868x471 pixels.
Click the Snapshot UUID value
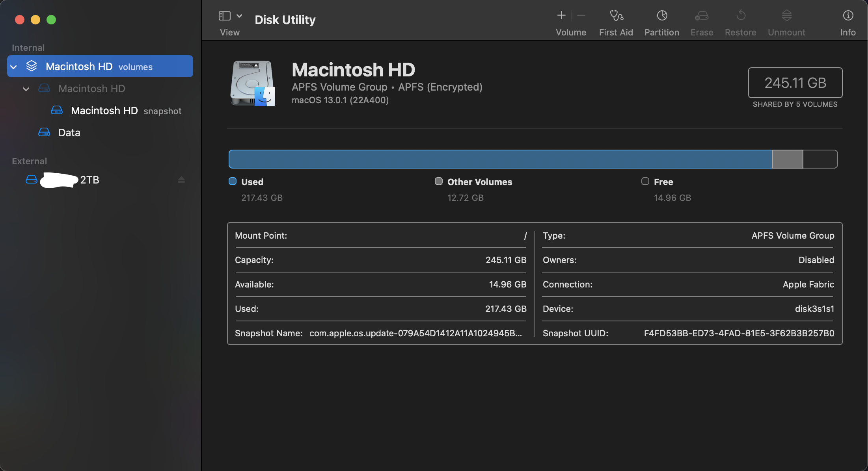[x=739, y=333]
